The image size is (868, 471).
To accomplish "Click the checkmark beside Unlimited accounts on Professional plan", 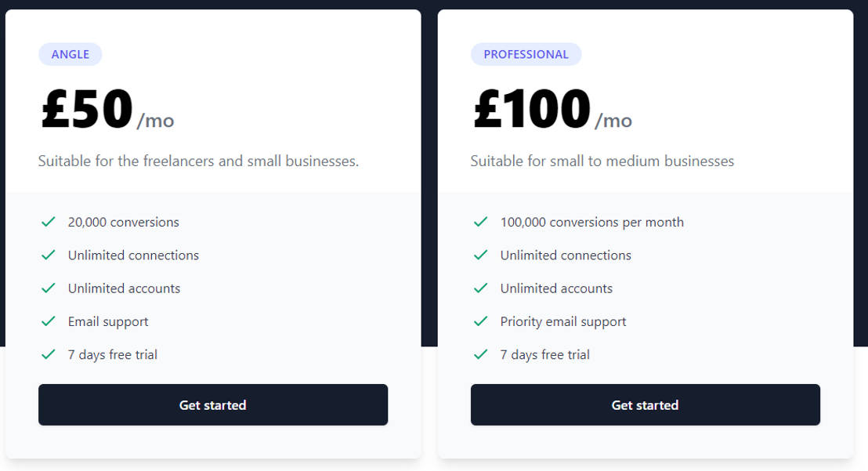I will point(480,288).
